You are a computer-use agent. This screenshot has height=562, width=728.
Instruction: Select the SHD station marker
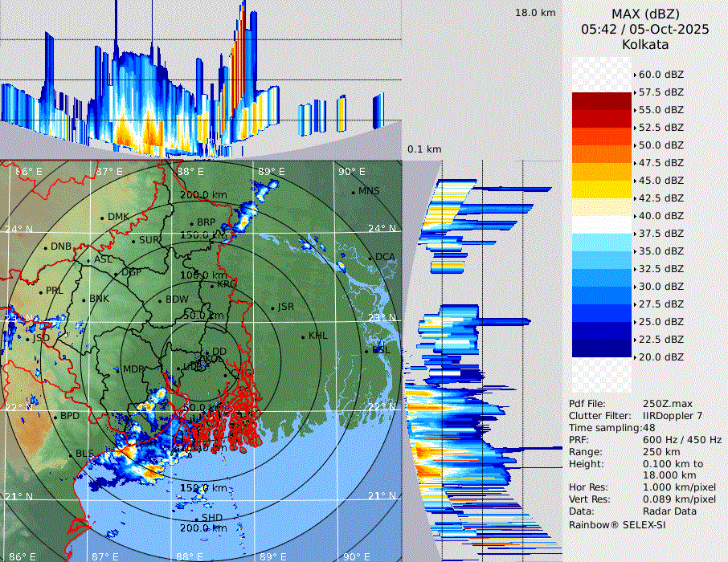click(196, 519)
